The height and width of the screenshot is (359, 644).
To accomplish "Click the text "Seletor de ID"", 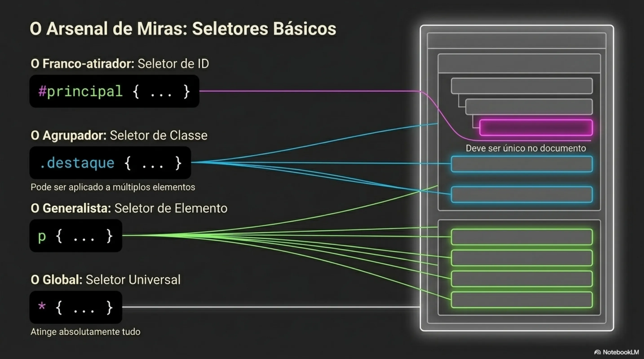I will tap(173, 64).
